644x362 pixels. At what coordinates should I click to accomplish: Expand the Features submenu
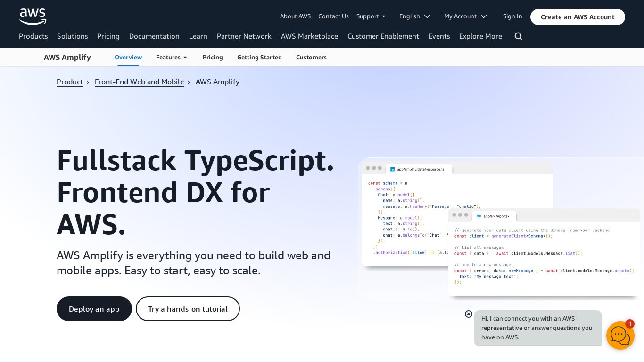click(x=172, y=58)
